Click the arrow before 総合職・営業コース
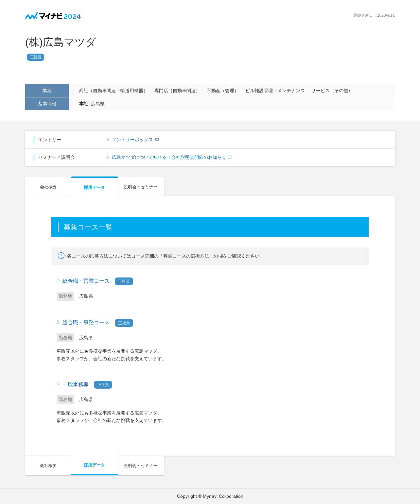The height and width of the screenshot is (504, 420). [58, 280]
